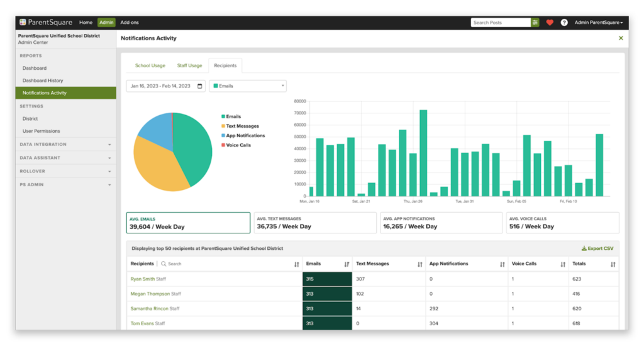Image resolution: width=644 pixels, height=346 pixels.
Task: Select the Avg. Emails stat card
Action: tap(188, 223)
